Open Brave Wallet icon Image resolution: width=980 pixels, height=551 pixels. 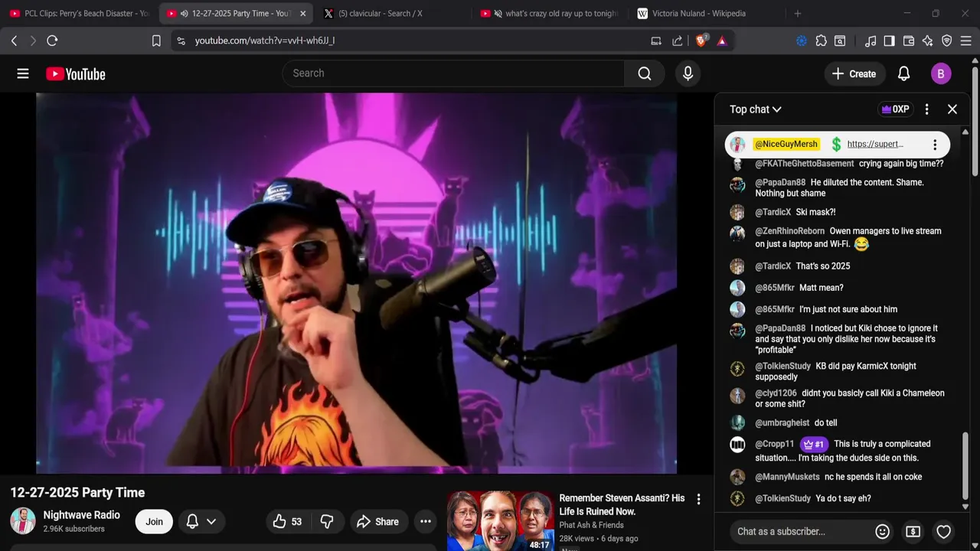click(909, 41)
